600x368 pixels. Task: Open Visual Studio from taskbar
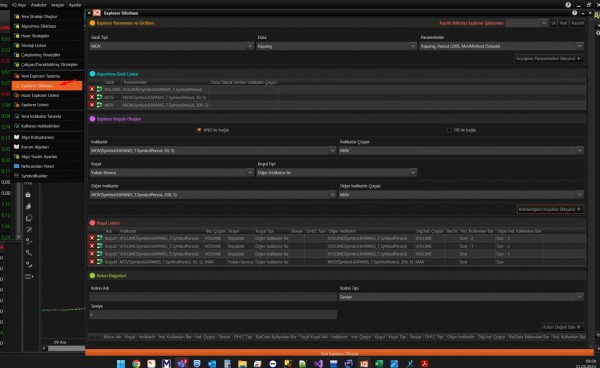click(x=318, y=363)
